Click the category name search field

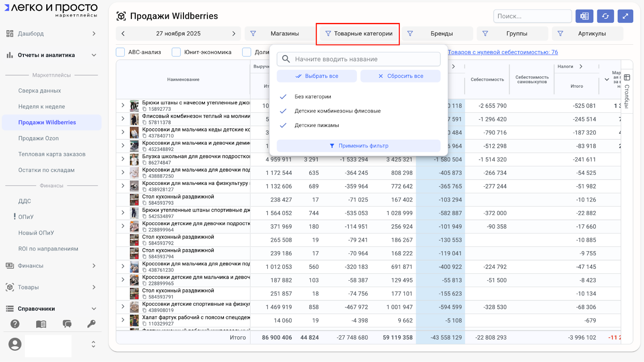(358, 59)
